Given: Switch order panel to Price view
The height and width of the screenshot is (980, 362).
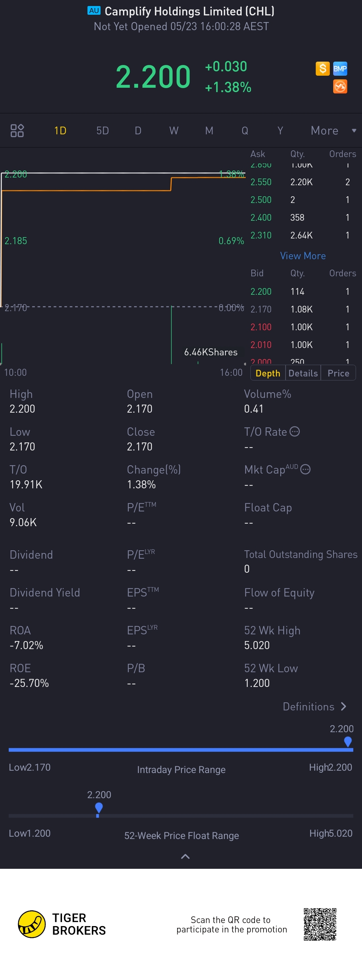Looking at the screenshot, I should [x=338, y=373].
